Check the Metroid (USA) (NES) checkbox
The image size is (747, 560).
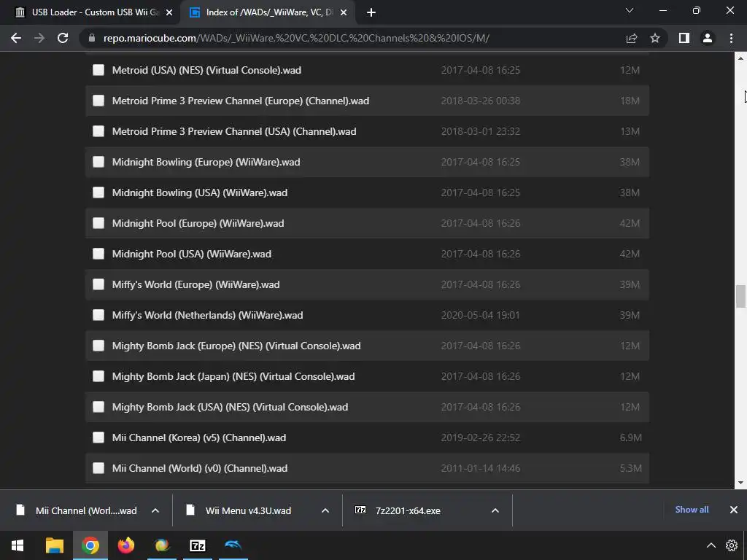pos(98,70)
